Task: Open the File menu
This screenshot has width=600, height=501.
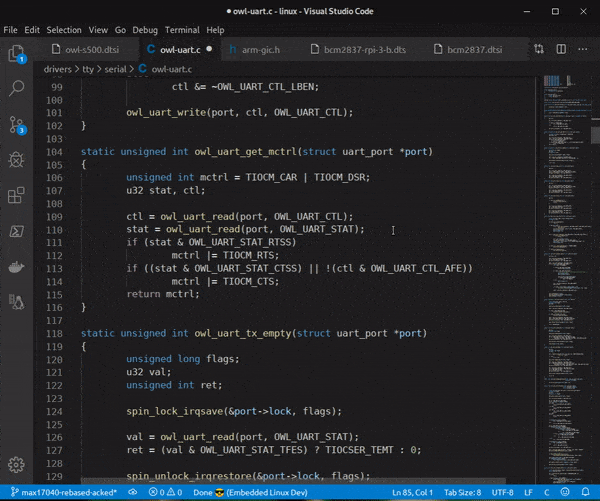Action: 10,30
